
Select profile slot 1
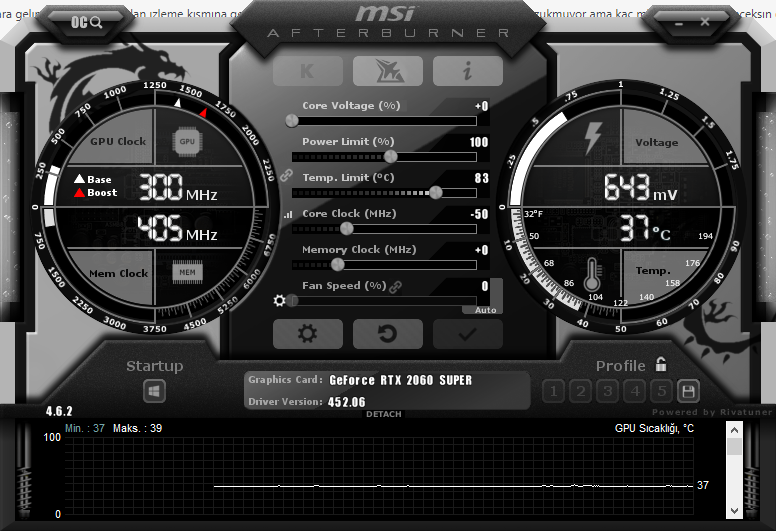[x=553, y=391]
